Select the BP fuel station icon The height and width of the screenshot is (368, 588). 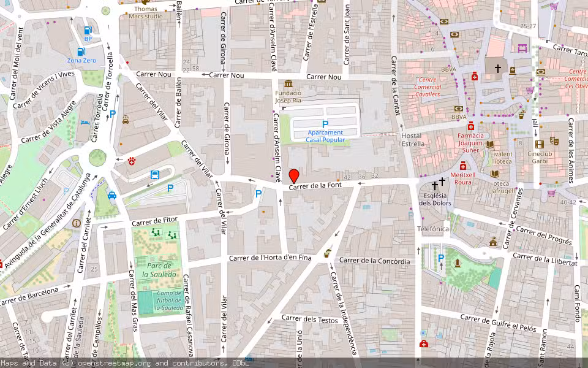pos(88,30)
